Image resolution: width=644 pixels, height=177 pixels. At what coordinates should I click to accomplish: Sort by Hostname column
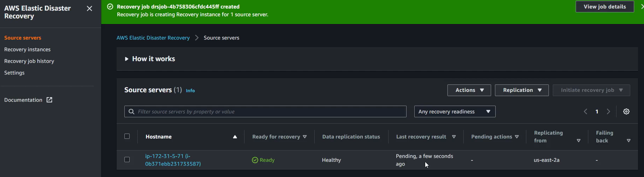coord(191,137)
